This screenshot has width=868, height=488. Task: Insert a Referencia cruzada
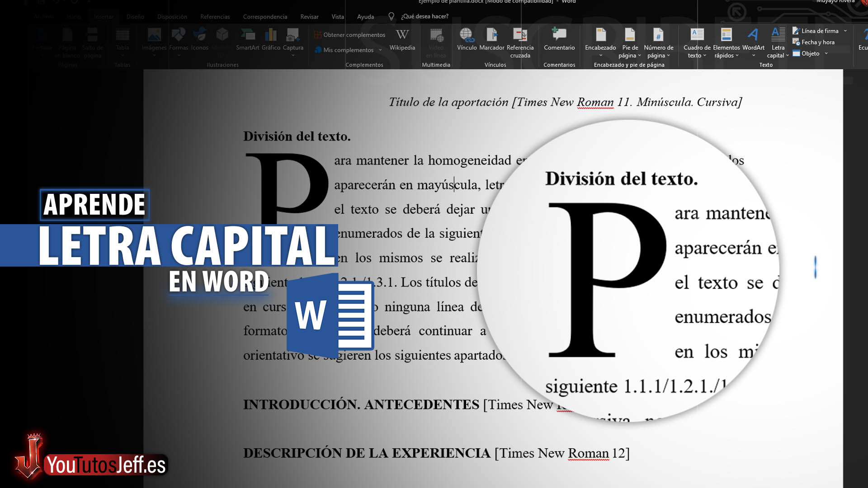coord(521,43)
